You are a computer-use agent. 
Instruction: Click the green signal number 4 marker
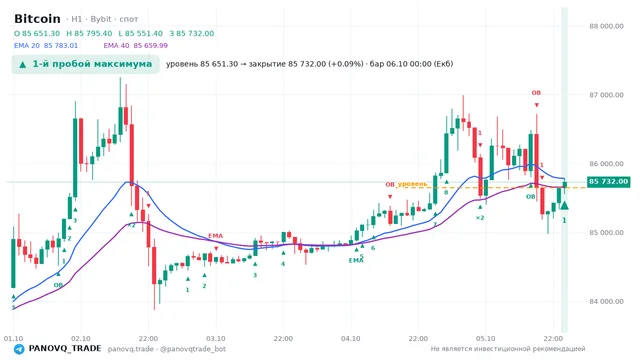[283, 264]
